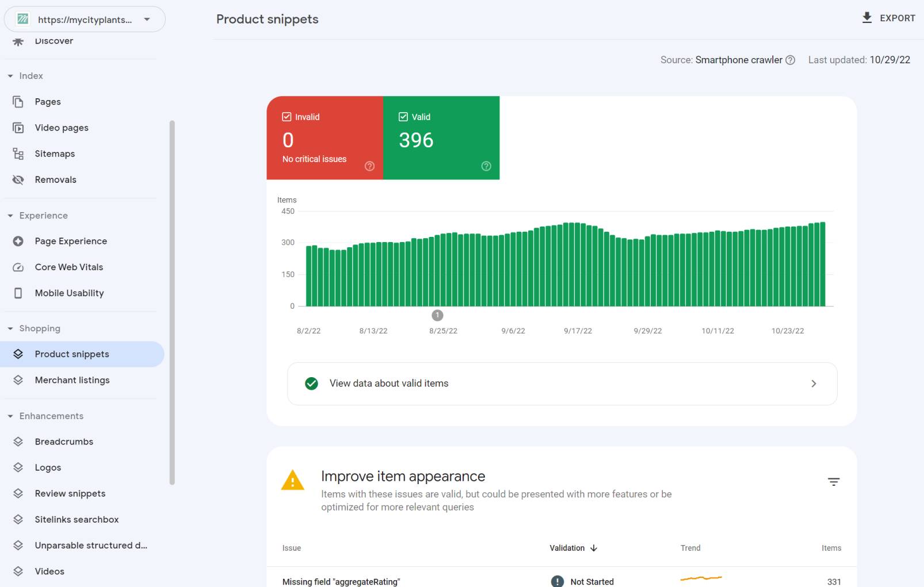Click the sidebar vertical scrollbar
Viewport: 924px width, 587px height.
click(x=172, y=302)
